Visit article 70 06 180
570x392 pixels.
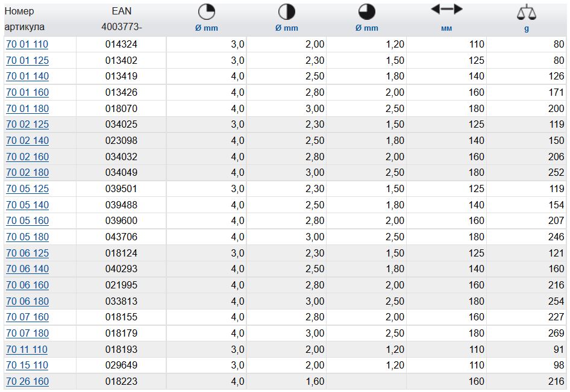[x=27, y=301]
